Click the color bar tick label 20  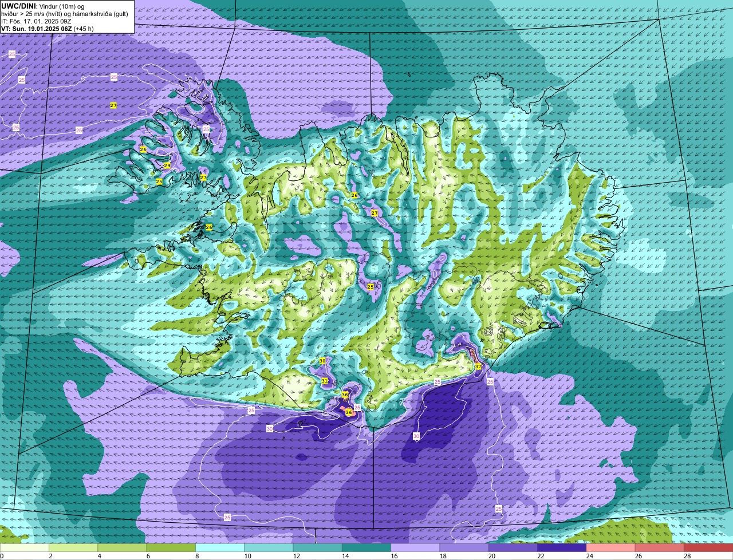click(x=491, y=556)
